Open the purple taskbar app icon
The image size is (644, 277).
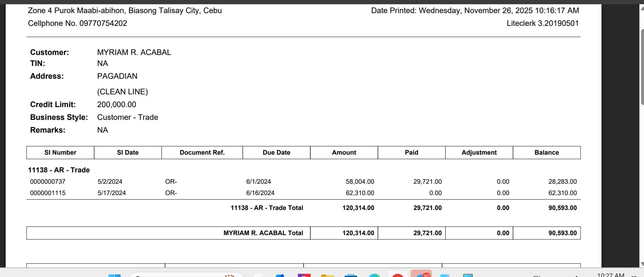304,275
